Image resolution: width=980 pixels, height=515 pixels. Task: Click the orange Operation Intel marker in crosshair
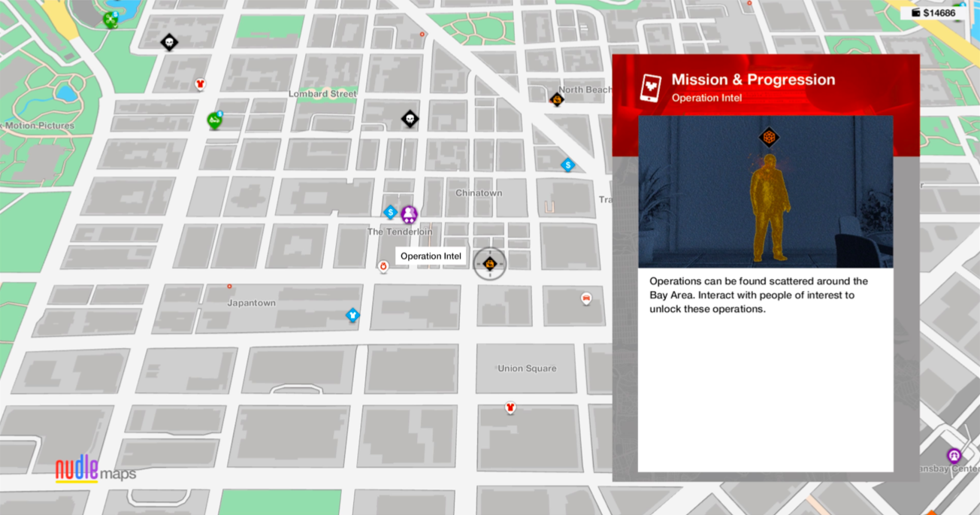[490, 263]
